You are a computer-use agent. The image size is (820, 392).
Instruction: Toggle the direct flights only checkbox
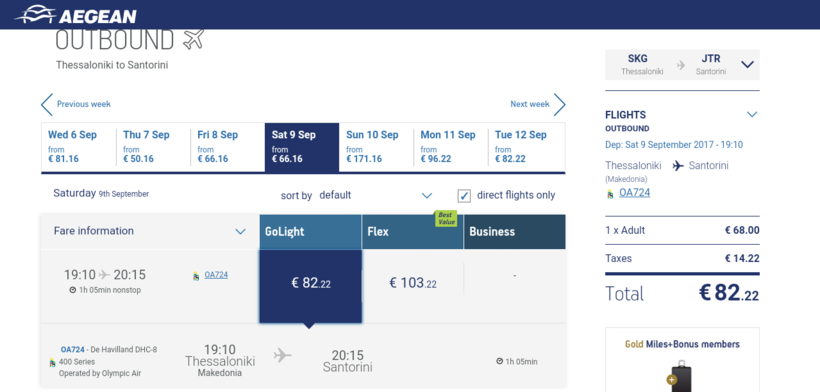point(464,195)
